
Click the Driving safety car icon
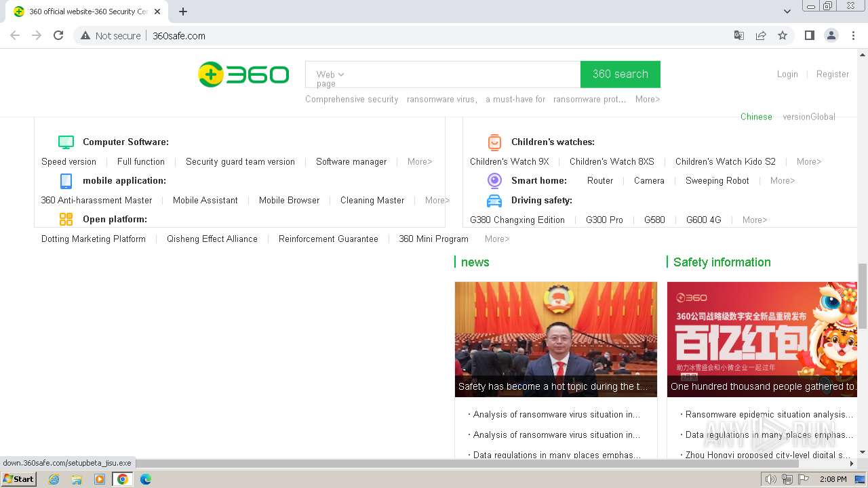494,201
